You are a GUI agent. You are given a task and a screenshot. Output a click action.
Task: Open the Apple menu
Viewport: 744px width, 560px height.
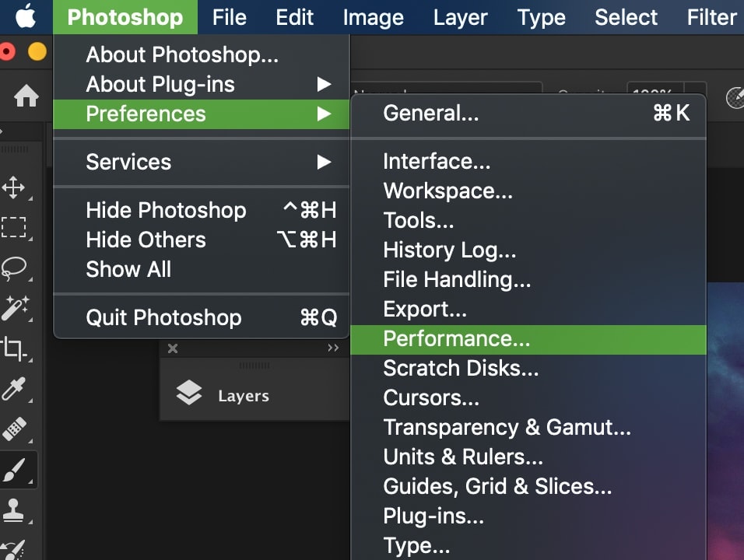pyautogui.click(x=26, y=17)
